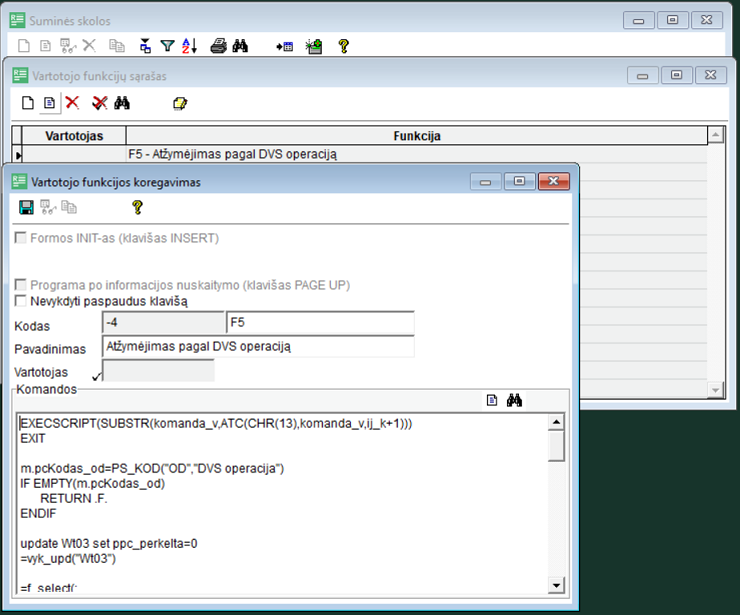The height and width of the screenshot is (615, 740).
Task: Click the binoculars search icon above the Komandos box
Action: click(x=515, y=400)
